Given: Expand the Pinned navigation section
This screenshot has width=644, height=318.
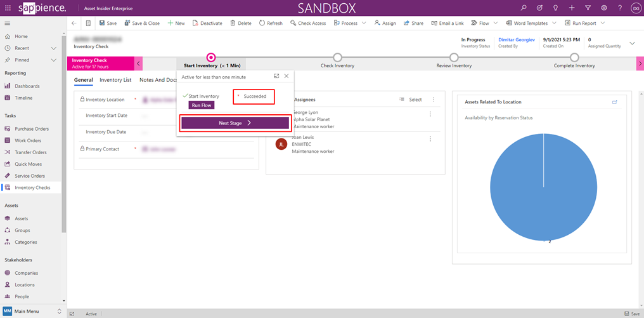Looking at the screenshot, I should (54, 60).
